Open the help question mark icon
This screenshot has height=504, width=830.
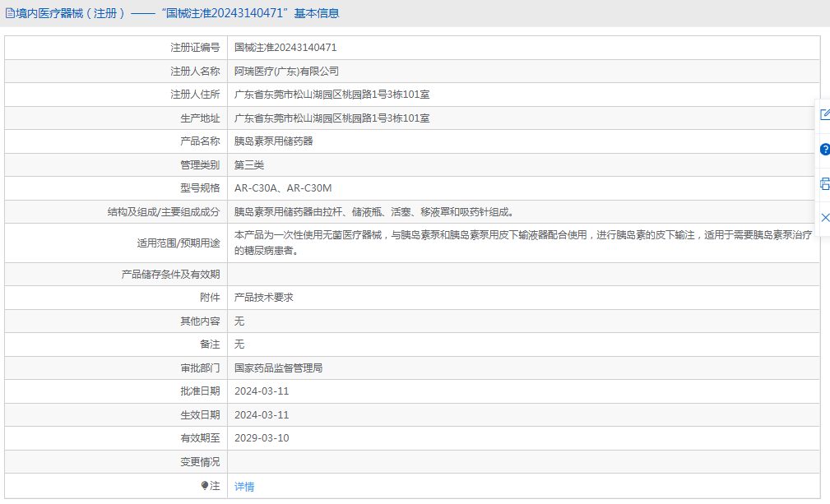[x=825, y=150]
